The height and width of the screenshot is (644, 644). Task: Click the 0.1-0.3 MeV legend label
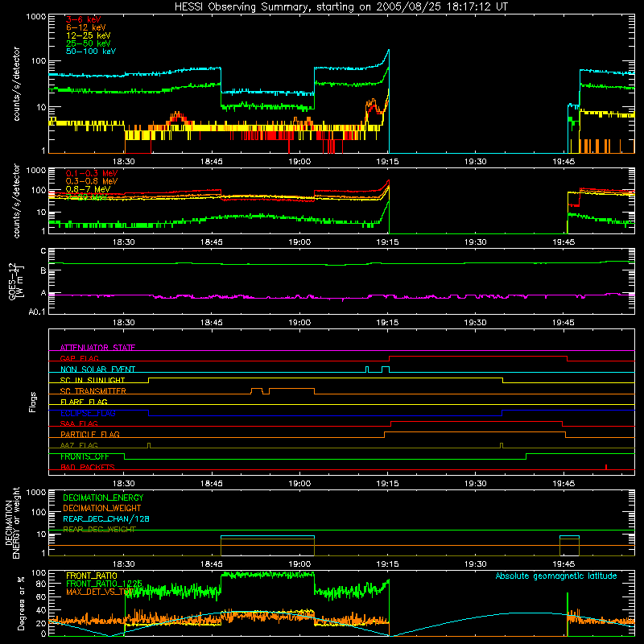[92, 173]
